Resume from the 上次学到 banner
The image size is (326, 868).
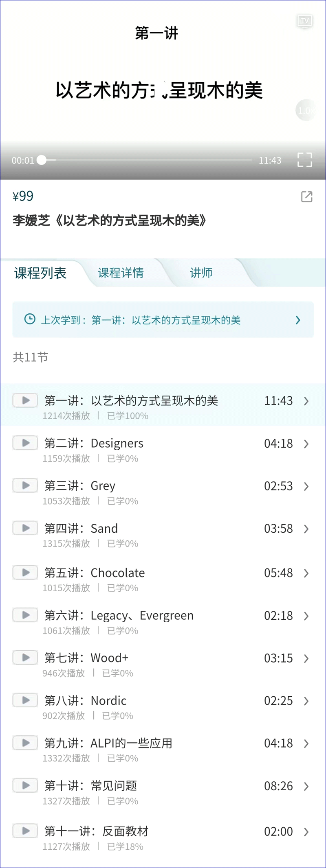[163, 320]
